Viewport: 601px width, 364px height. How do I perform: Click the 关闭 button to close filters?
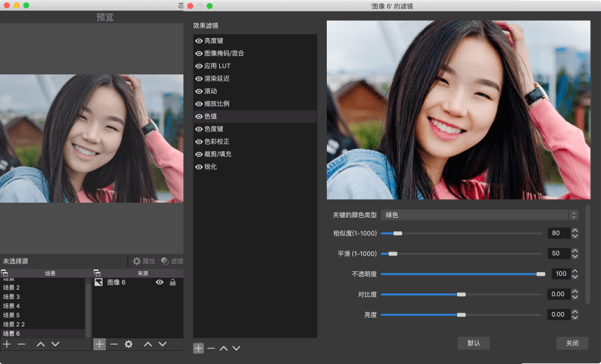pyautogui.click(x=572, y=343)
